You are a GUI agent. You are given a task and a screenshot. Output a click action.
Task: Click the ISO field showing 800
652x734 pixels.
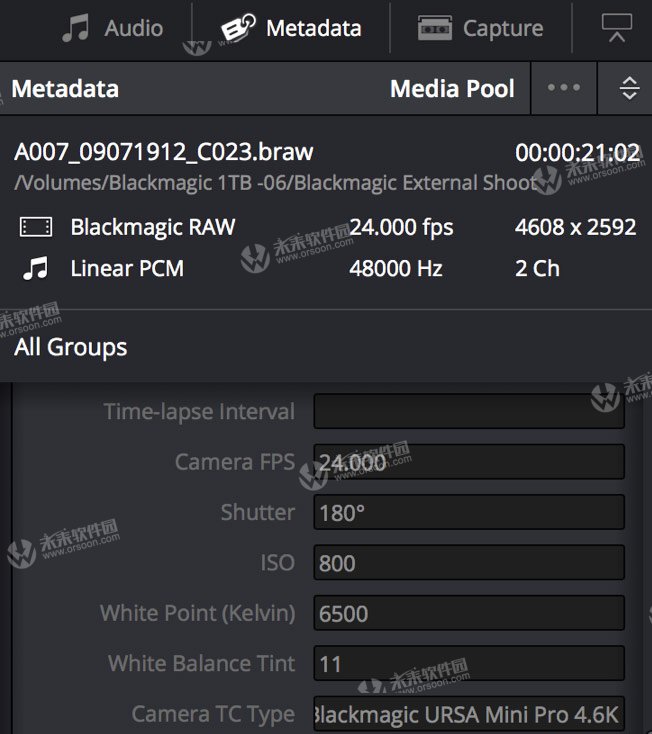coord(469,562)
